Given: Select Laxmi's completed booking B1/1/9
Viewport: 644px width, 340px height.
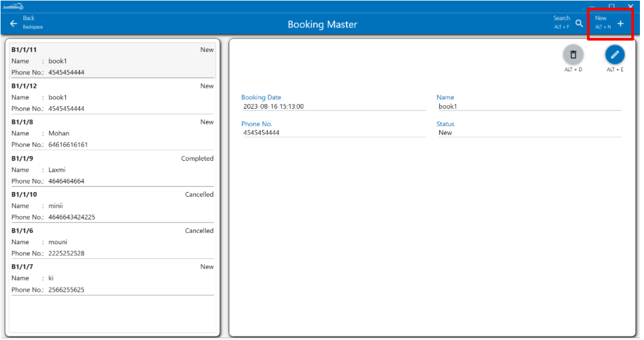Looking at the screenshot, I should click(x=113, y=169).
